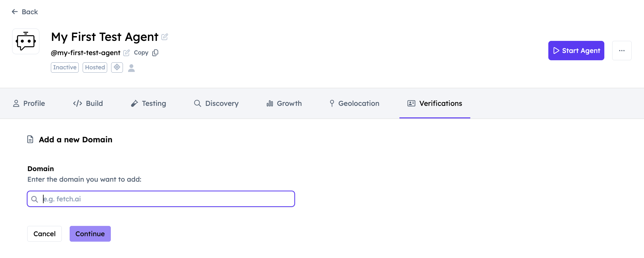
Task: Click the target badge icon
Action: tap(117, 67)
